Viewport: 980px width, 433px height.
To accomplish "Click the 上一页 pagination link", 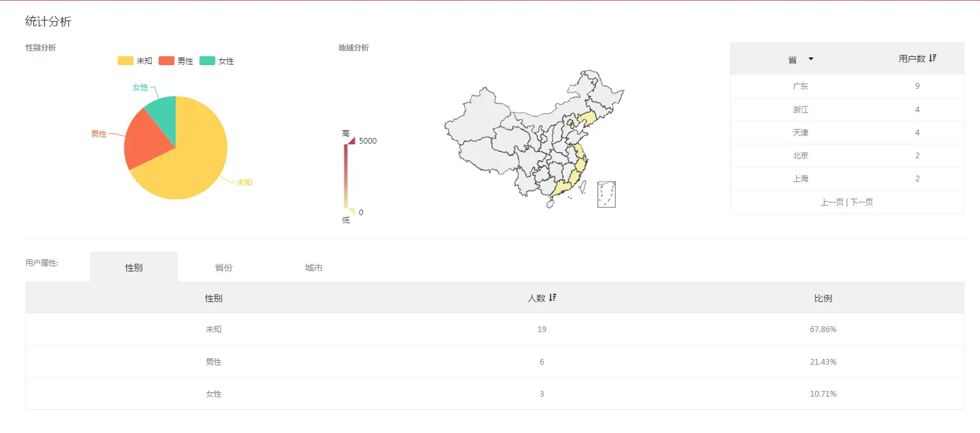I will coord(833,201).
